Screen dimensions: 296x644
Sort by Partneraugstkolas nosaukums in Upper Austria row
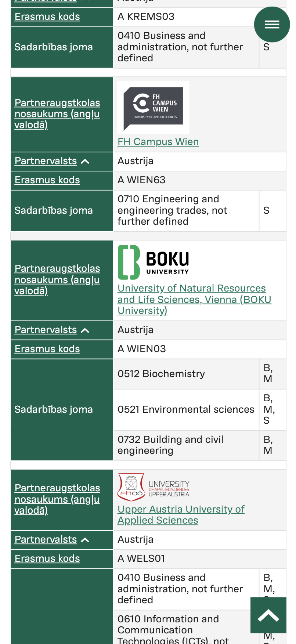(x=57, y=499)
